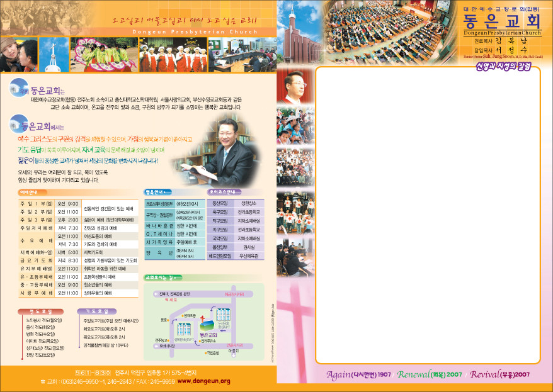Select the 전도모임 section header

(x=36, y=311)
